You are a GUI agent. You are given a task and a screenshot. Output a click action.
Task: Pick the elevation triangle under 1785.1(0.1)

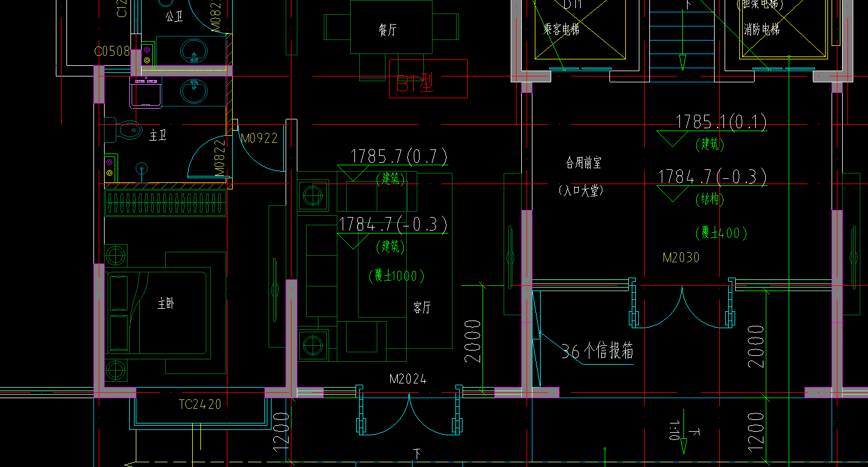(672, 139)
